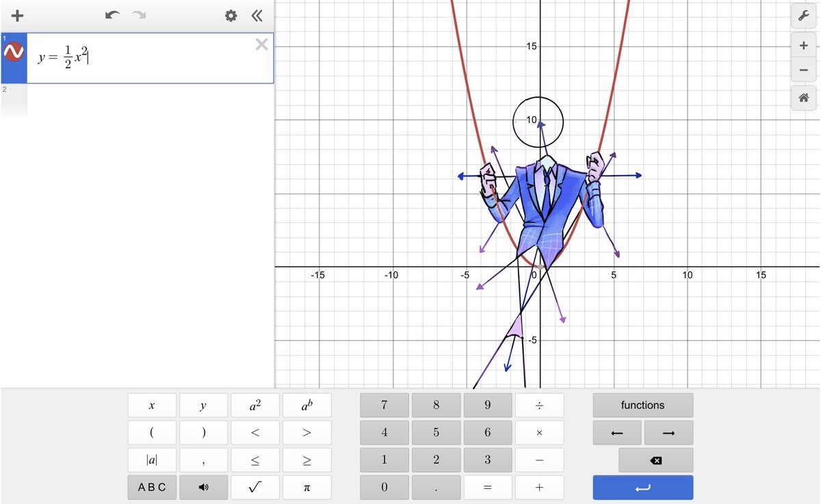Image resolution: width=821 pixels, height=504 pixels.
Task: Insert a power a^b
Action: [x=307, y=406]
